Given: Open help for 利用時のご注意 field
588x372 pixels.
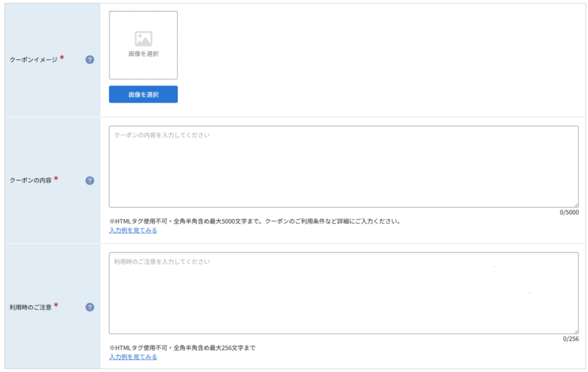Looking at the screenshot, I should 90,307.
